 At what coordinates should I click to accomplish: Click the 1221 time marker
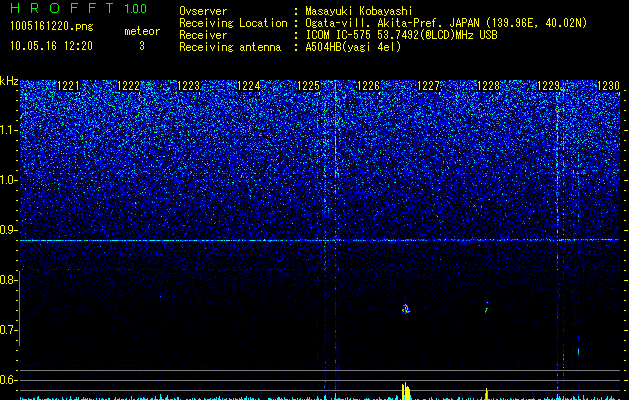pyautogui.click(x=69, y=86)
